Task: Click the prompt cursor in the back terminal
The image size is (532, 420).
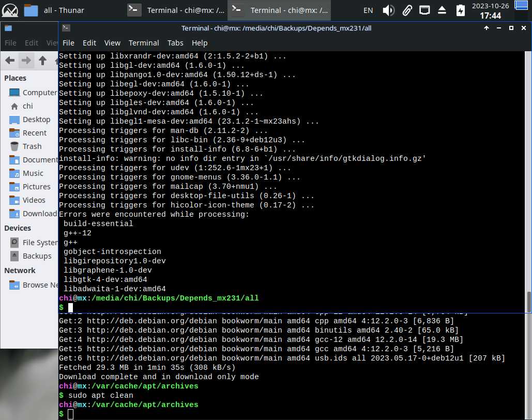Action: [x=70, y=414]
